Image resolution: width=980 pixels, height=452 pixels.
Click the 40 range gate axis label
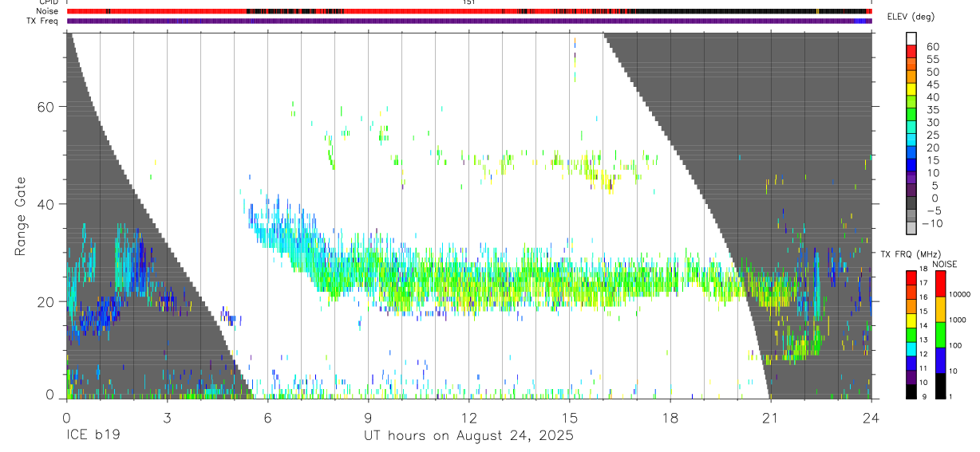pos(45,204)
